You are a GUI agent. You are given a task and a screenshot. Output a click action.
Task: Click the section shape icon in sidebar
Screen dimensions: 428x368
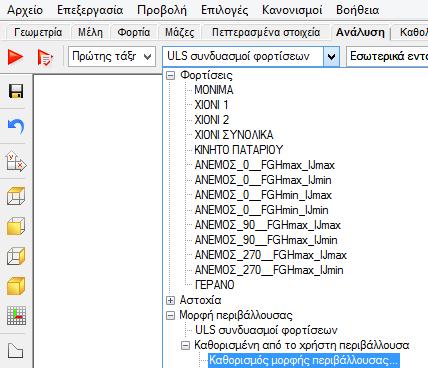coord(15,351)
